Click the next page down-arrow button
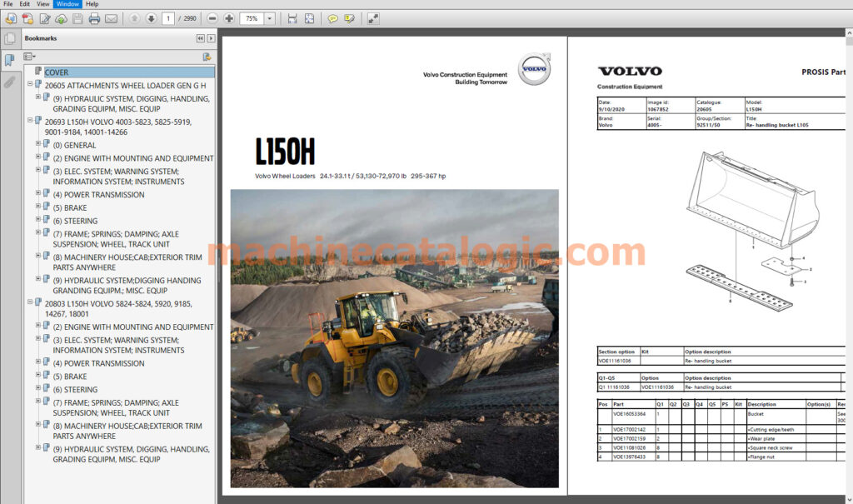 tap(150, 17)
